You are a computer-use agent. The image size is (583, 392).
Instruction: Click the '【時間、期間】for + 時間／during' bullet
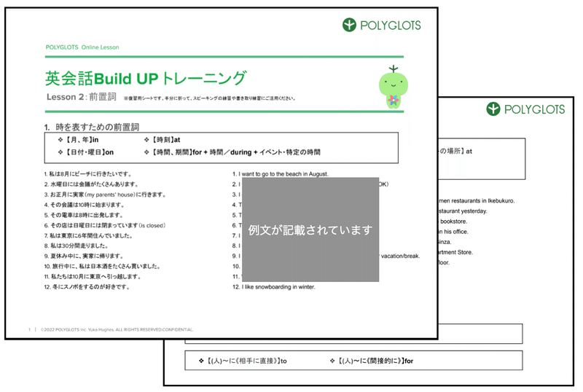232,152
